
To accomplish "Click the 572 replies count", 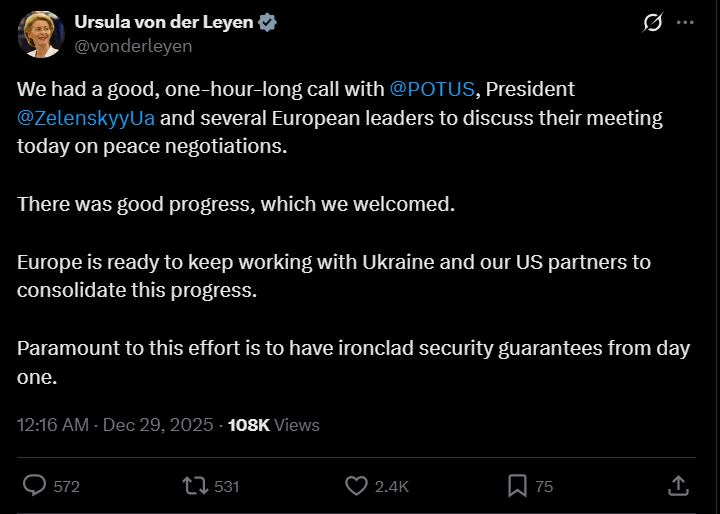I will (67, 487).
